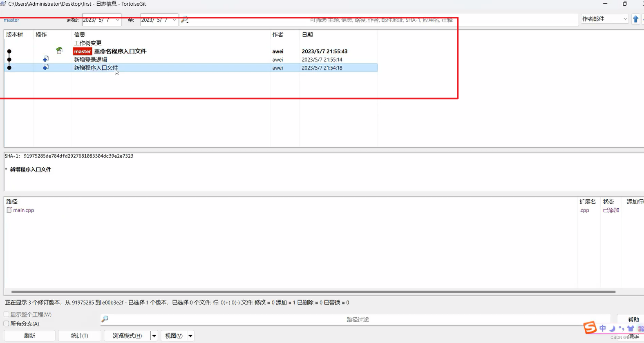Click date 2023/5/7 21:54:18
The image size is (644, 343).
(x=322, y=67)
